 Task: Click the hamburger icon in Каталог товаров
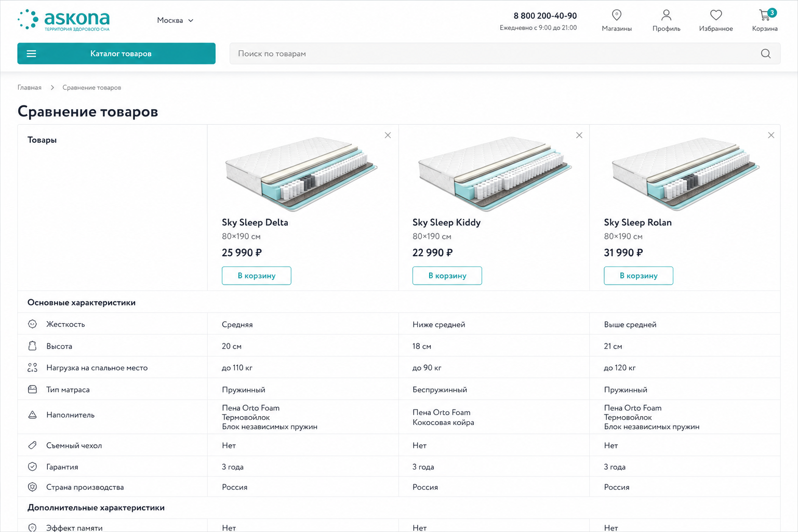(31, 54)
